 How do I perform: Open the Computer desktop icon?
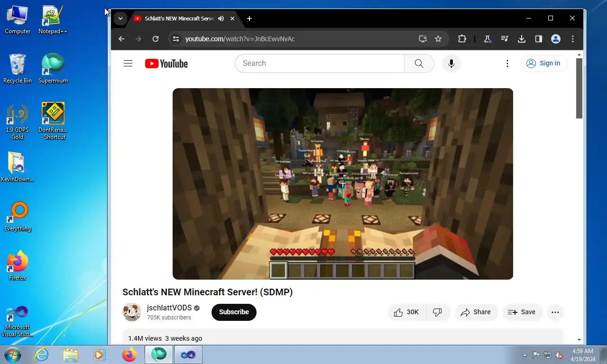[18, 20]
